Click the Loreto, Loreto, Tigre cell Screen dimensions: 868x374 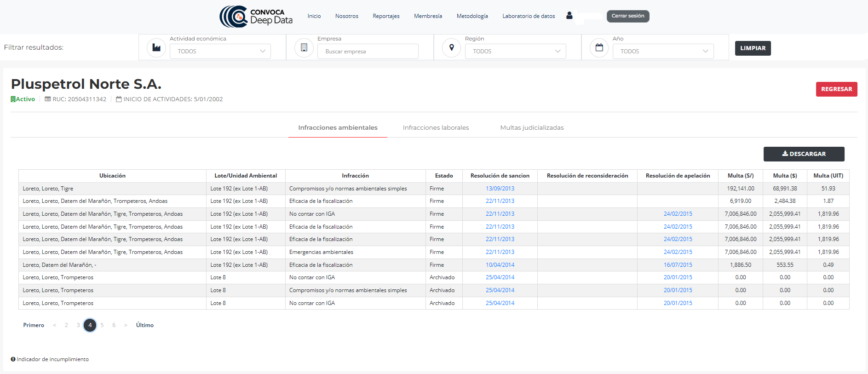(x=112, y=189)
